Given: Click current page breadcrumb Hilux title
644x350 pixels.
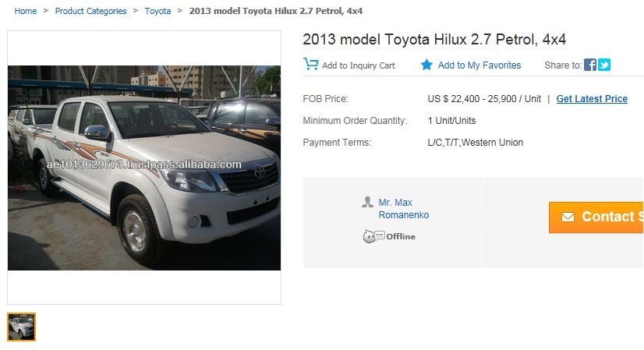Looking at the screenshot, I should tap(276, 11).
